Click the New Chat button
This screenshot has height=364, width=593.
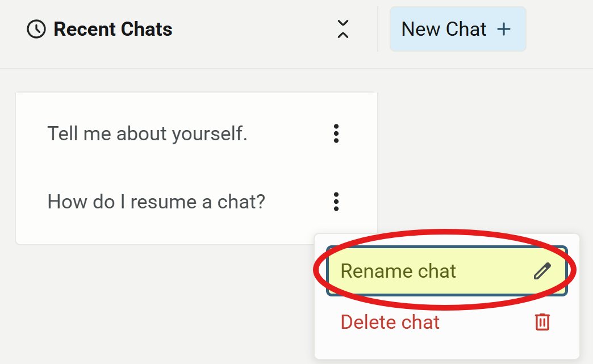pos(458,29)
